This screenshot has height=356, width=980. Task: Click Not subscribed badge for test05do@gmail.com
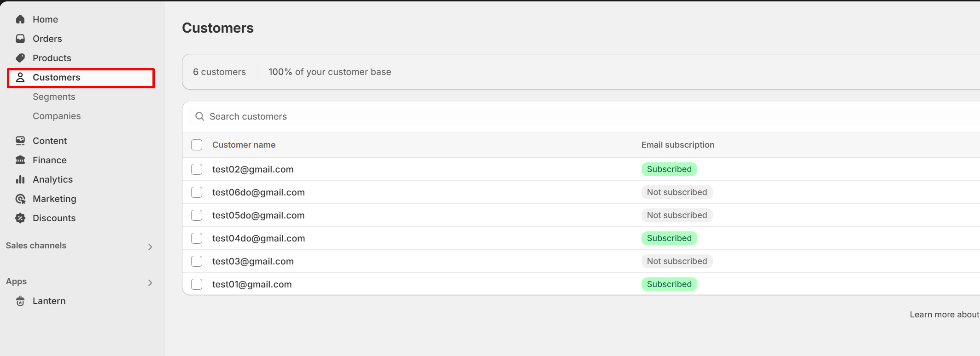coord(677,215)
